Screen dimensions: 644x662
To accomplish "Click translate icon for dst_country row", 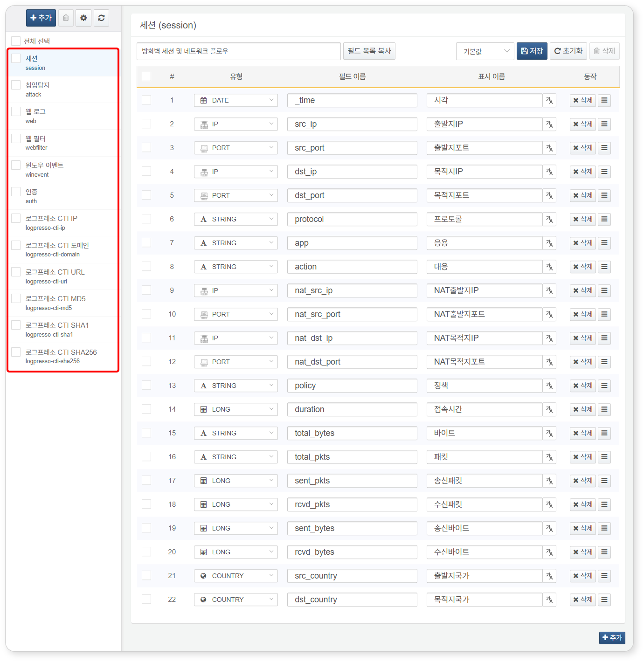I will (x=549, y=600).
